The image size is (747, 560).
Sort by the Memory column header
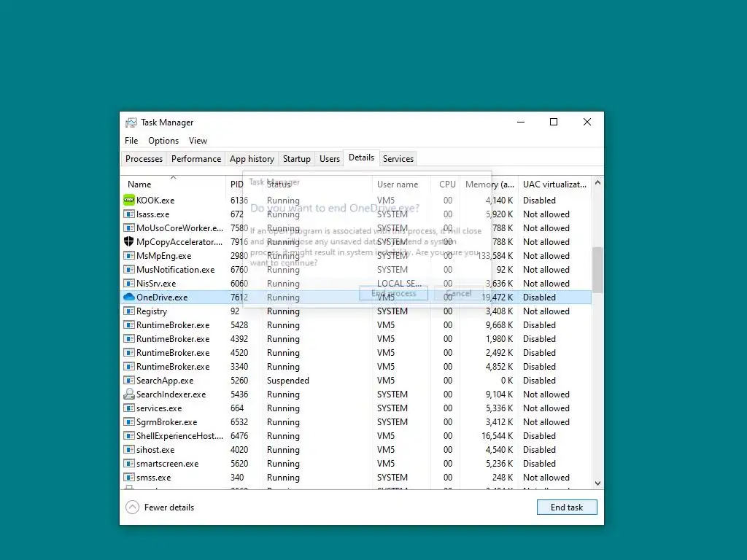pyautogui.click(x=489, y=184)
